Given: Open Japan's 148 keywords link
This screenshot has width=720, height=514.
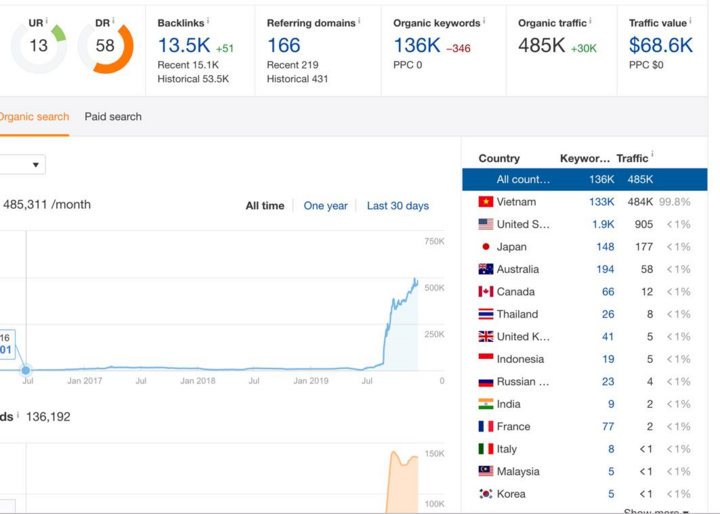Looking at the screenshot, I should 605,247.
